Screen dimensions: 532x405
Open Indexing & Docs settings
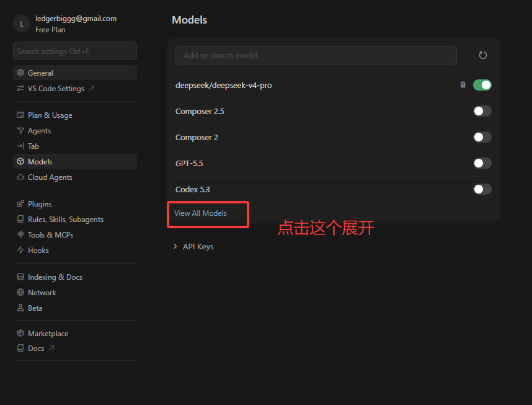tap(75, 277)
